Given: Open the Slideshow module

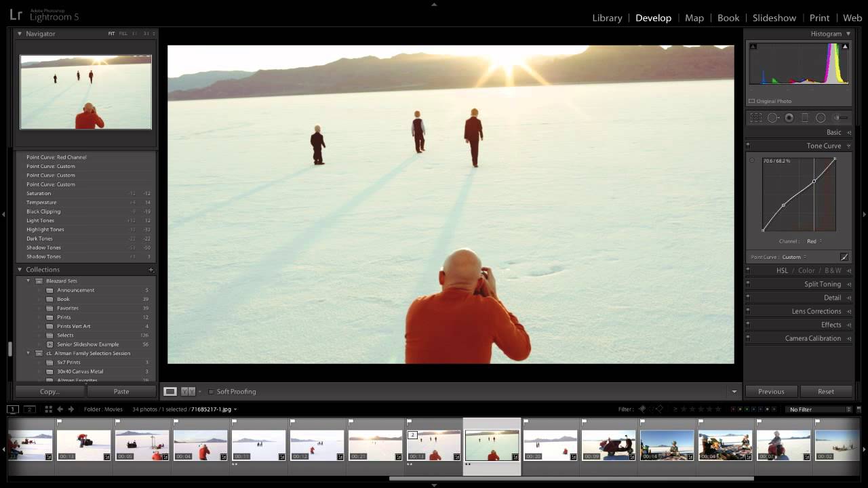Looking at the screenshot, I should [x=774, y=18].
